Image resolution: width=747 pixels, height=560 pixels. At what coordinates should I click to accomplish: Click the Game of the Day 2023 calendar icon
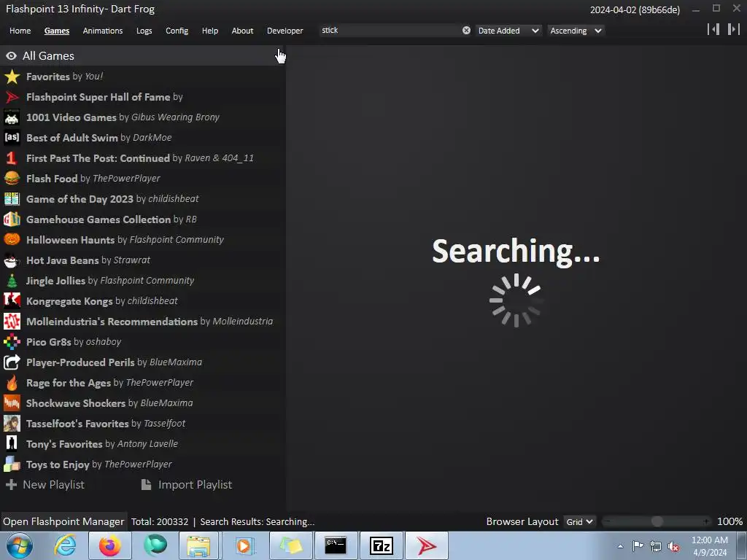click(12, 199)
